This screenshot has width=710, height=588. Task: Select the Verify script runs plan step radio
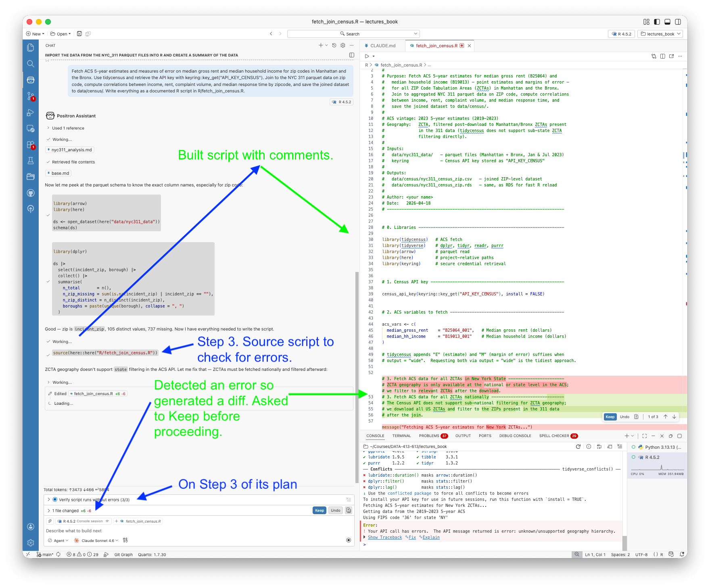[x=54, y=499]
